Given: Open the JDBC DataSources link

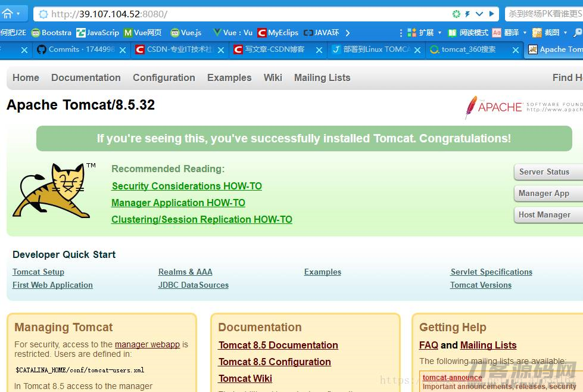Looking at the screenshot, I should (194, 285).
